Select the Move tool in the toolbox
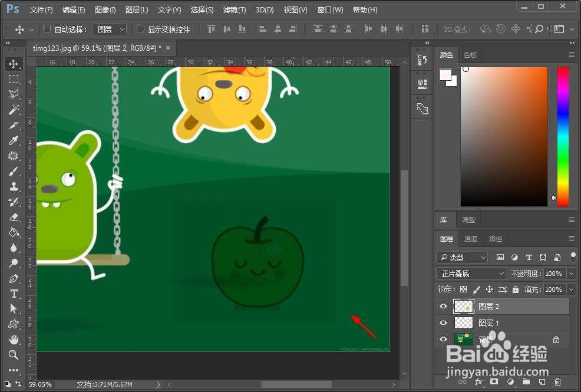This screenshot has height=392, width=581. (14, 64)
